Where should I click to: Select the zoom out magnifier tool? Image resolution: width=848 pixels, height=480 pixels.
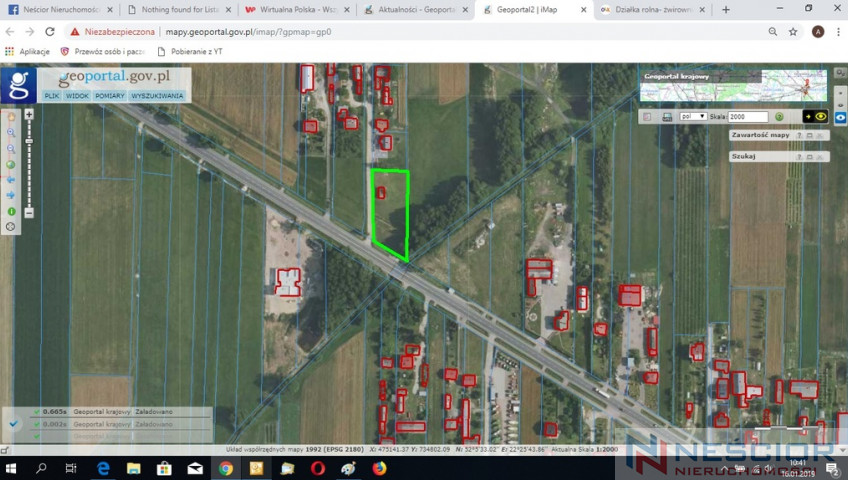pyautogui.click(x=11, y=149)
